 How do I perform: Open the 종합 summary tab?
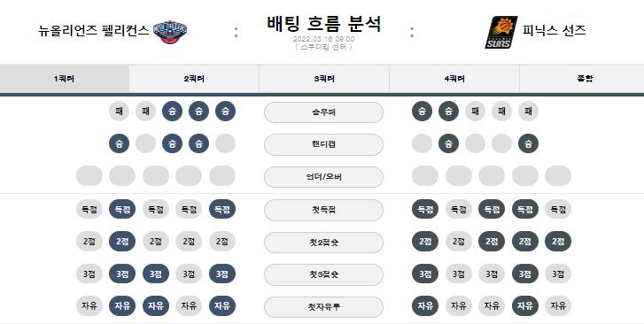[584, 79]
